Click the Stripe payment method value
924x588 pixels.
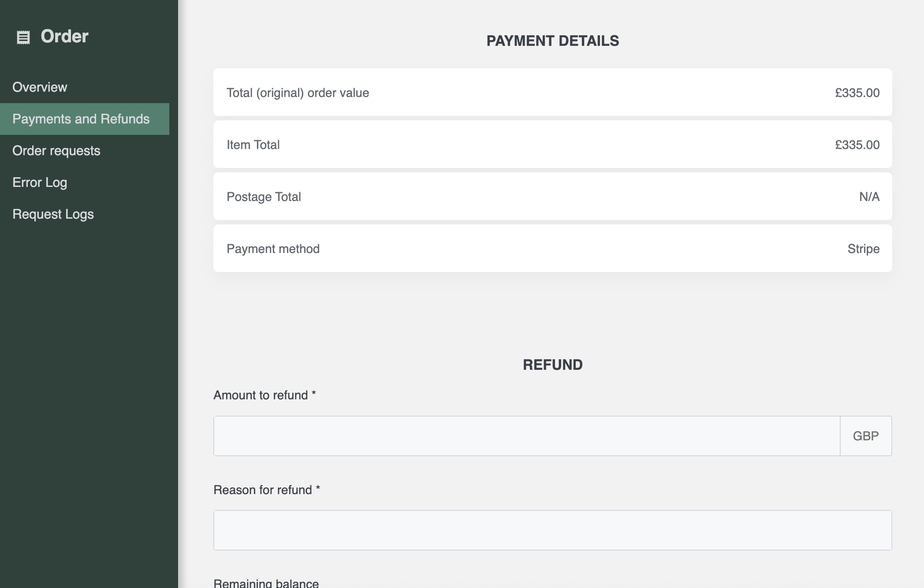863,249
